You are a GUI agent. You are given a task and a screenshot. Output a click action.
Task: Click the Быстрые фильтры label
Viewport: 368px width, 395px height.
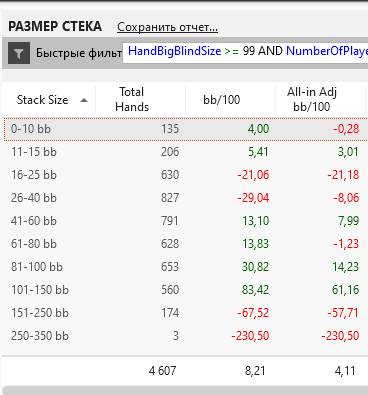79,53
